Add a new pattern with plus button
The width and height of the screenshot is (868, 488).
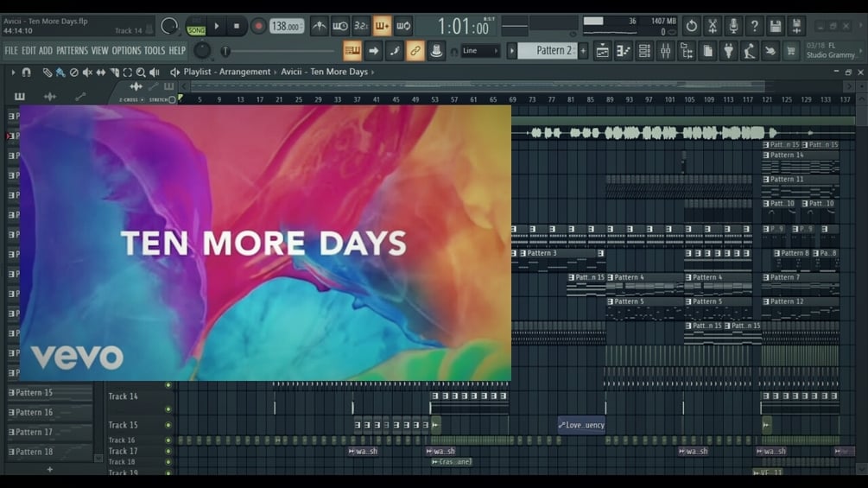[584, 51]
